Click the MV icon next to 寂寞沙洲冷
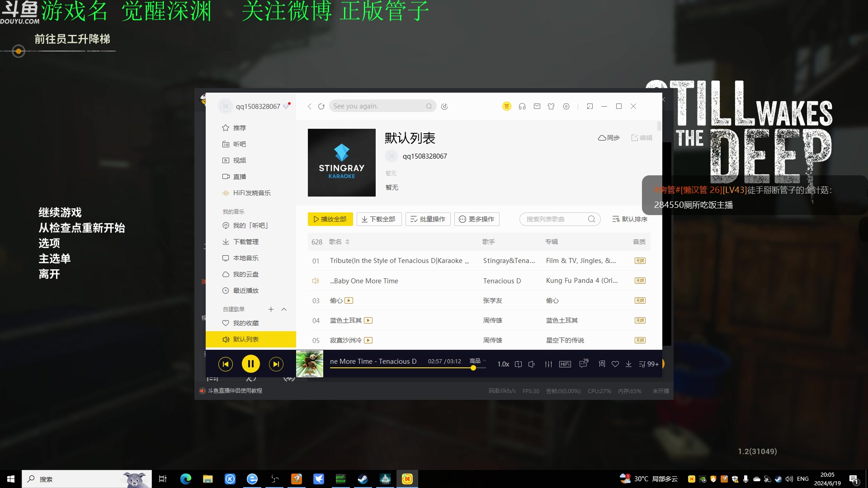 click(x=368, y=340)
